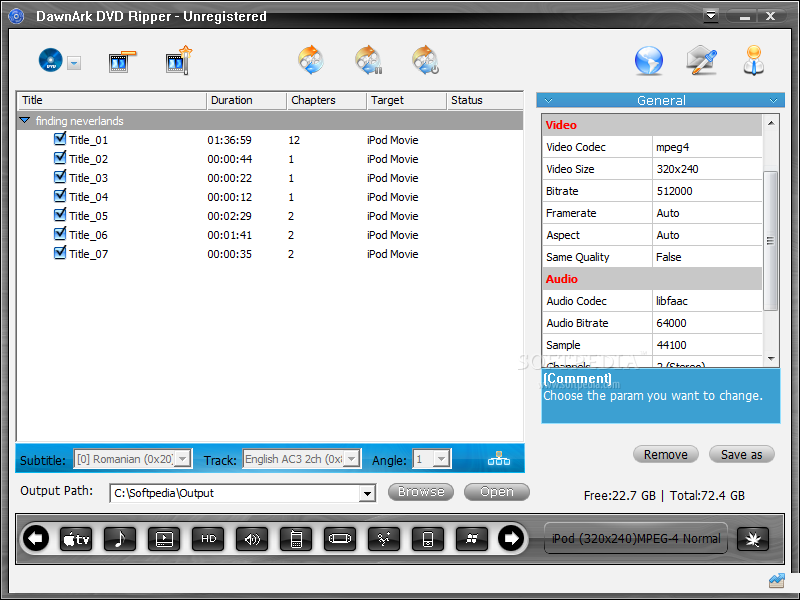Sort by the Chapters column header
The width and height of the screenshot is (800, 600).
tap(327, 101)
